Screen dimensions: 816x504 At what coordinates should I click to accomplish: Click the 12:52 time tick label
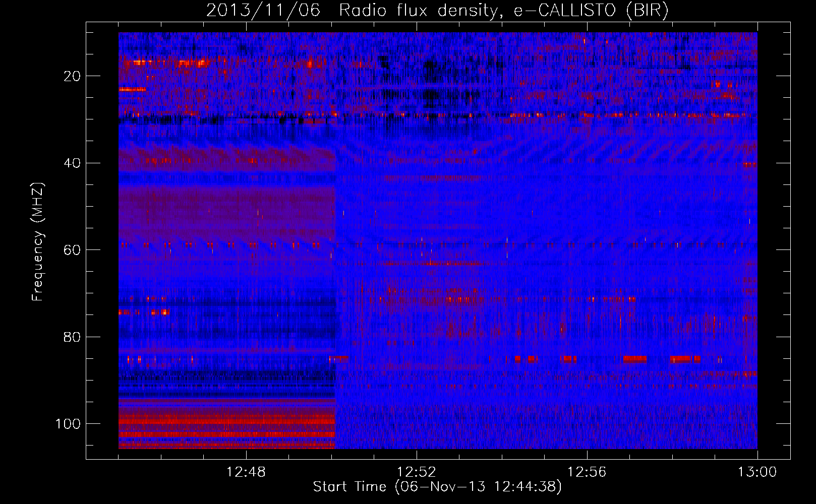point(417,472)
